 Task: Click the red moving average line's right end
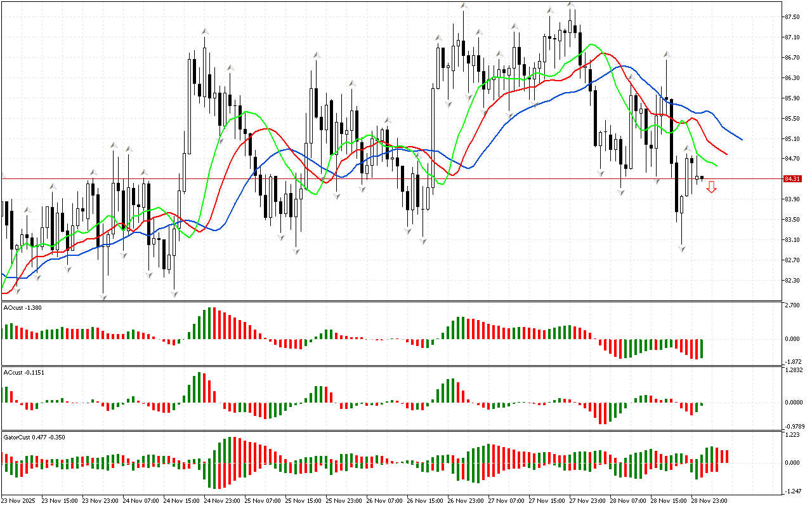[x=726, y=154]
